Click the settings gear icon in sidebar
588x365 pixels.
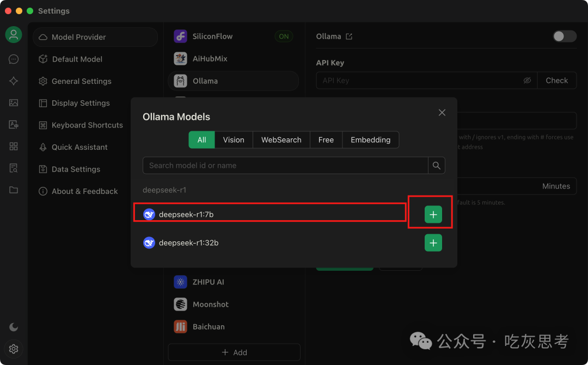tap(14, 349)
